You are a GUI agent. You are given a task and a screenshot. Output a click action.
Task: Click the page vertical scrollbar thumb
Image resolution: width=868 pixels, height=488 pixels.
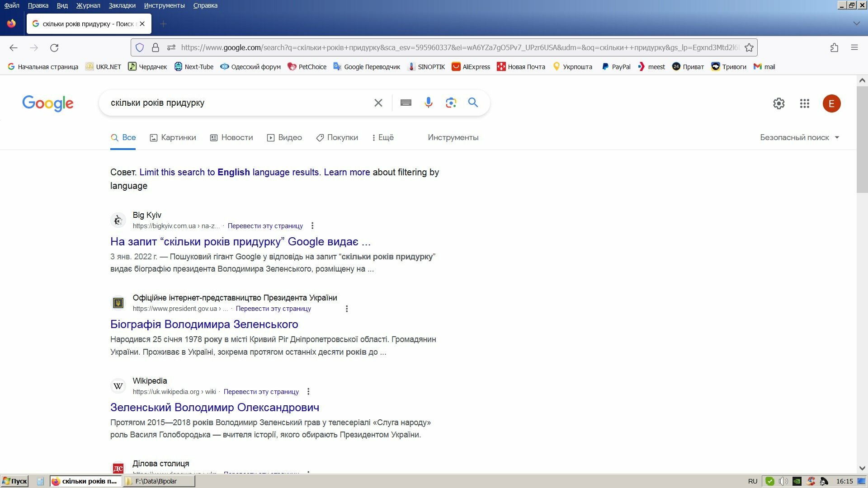[x=862, y=140]
